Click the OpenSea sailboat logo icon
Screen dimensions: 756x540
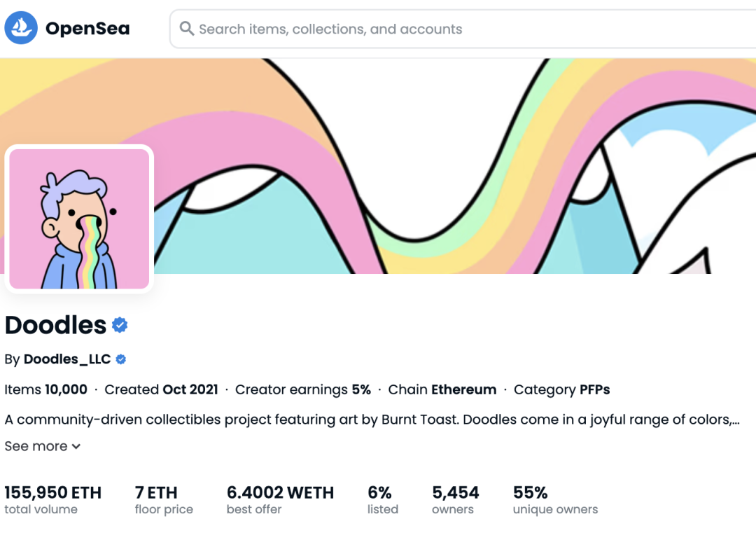pos(21,28)
